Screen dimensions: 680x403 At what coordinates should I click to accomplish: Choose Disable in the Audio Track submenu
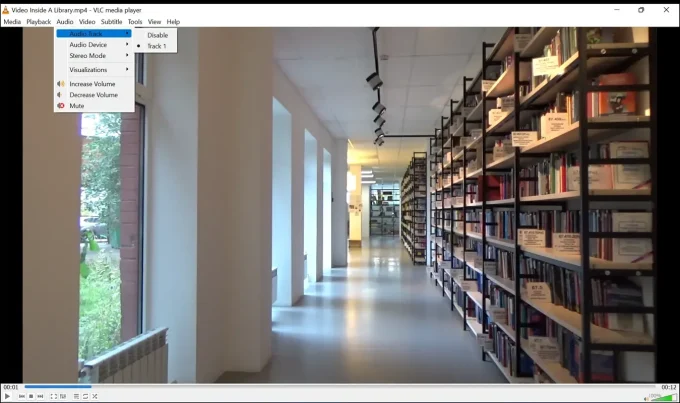coord(157,35)
